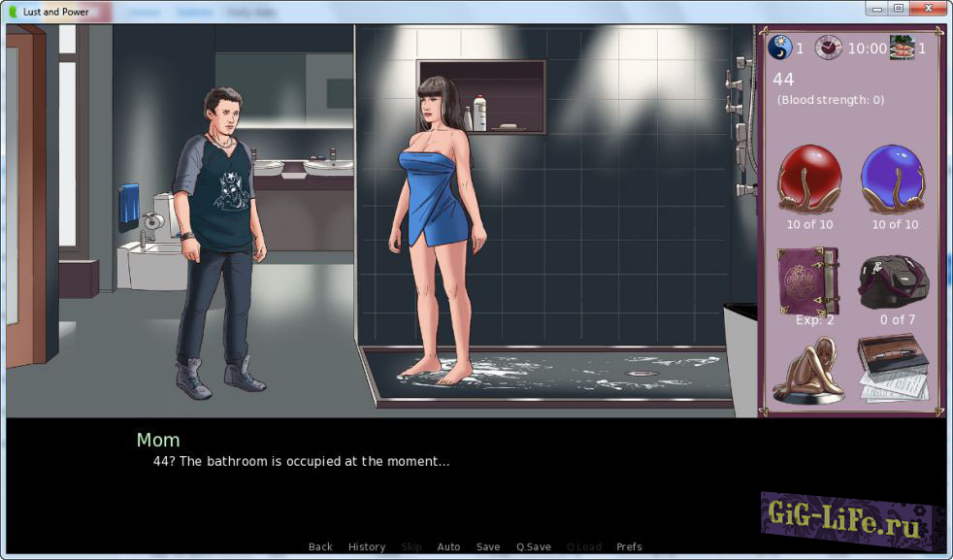Select the blue crystal orb
The height and width of the screenshot is (560, 953).
[894, 179]
